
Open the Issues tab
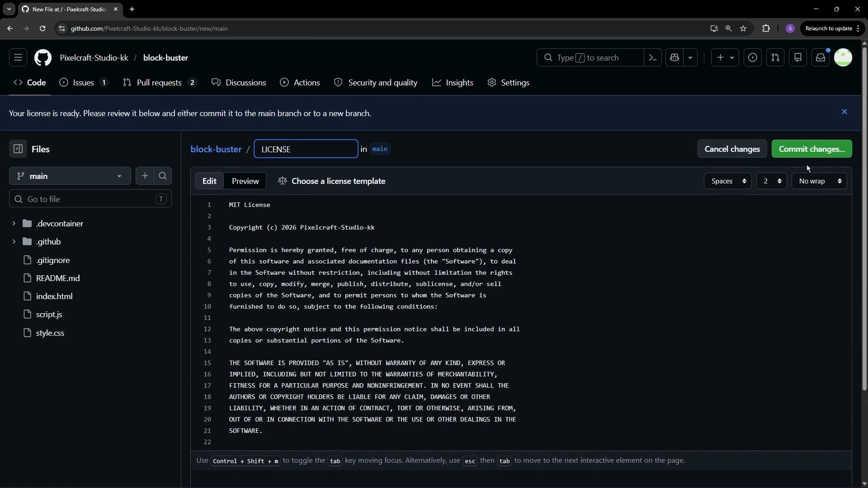(x=84, y=83)
